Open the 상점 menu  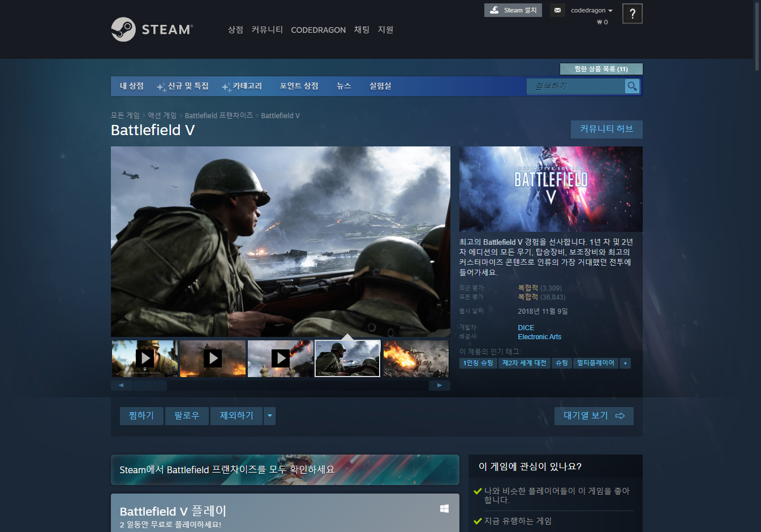[235, 30]
